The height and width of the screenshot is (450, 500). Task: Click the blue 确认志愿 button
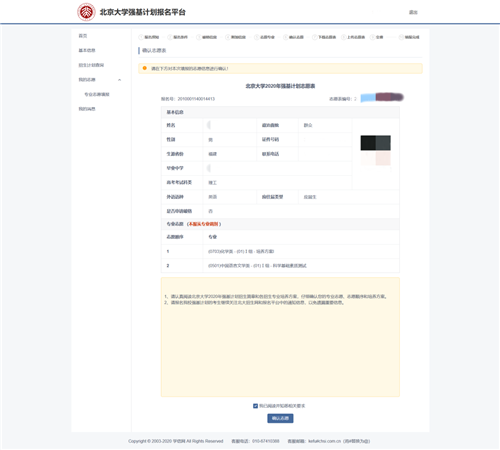280,418
